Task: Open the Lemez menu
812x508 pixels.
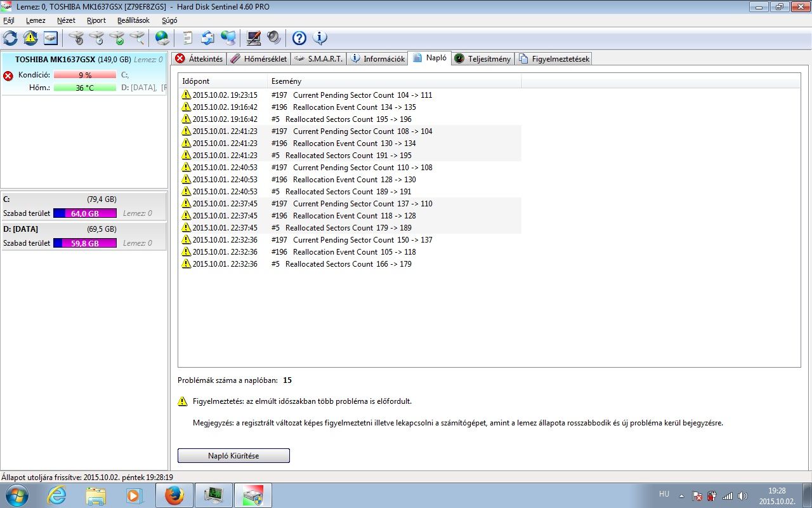Action: tap(36, 20)
